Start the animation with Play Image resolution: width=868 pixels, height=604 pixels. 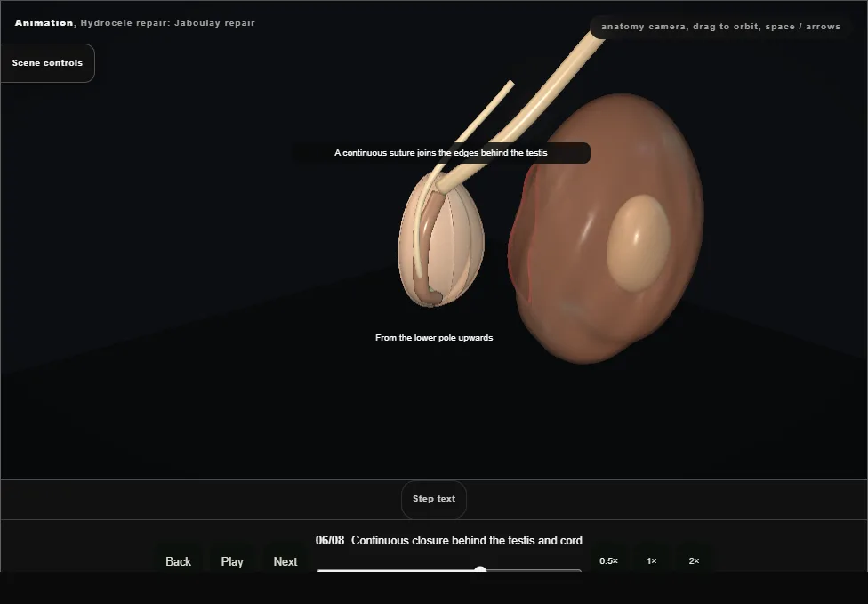point(232,561)
